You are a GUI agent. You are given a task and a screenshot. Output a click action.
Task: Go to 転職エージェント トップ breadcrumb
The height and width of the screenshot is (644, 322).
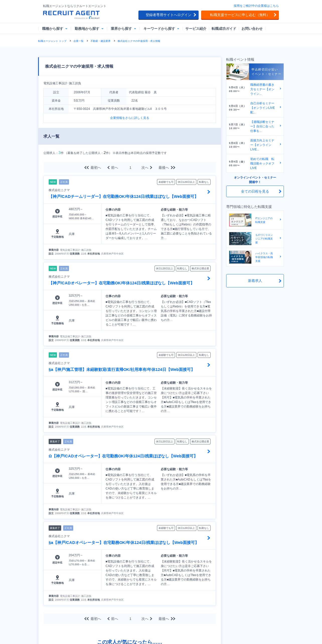pyautogui.click(x=52, y=41)
